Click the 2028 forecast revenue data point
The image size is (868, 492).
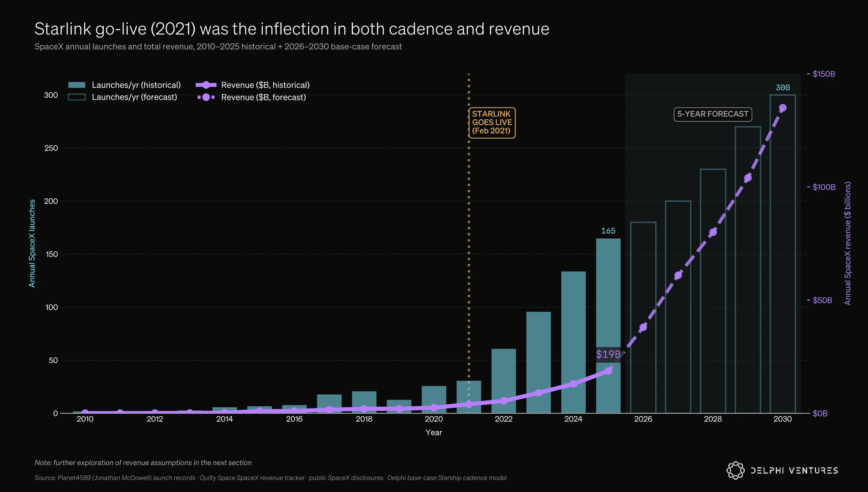[713, 232]
